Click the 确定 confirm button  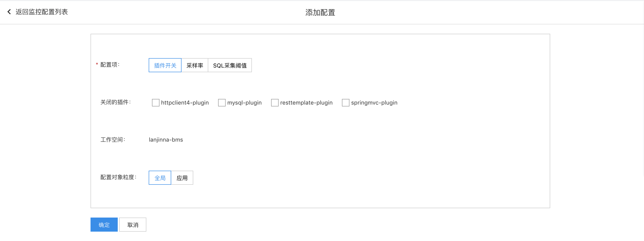coord(104,225)
